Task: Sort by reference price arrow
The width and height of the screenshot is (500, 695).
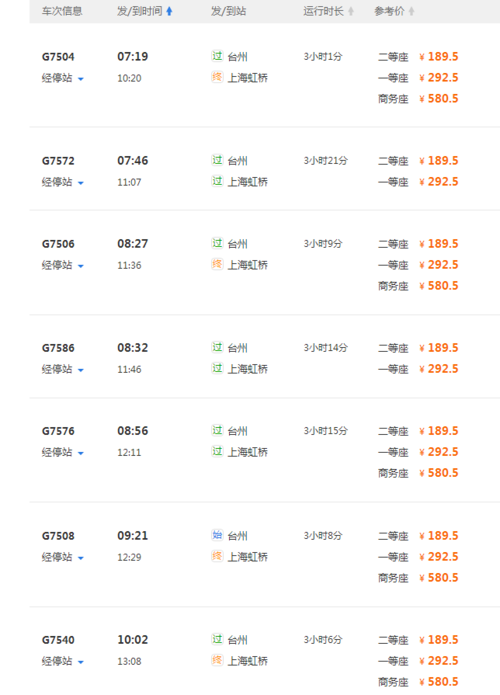Action: point(411,11)
